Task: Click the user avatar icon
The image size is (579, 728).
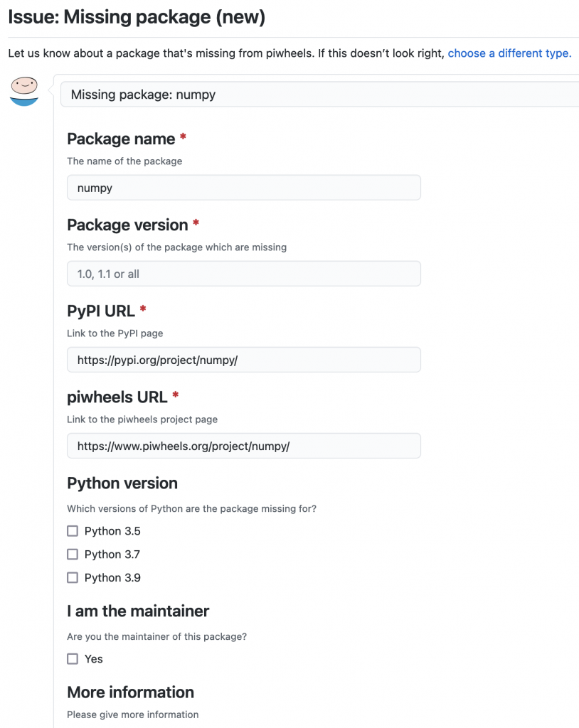Action: [24, 92]
